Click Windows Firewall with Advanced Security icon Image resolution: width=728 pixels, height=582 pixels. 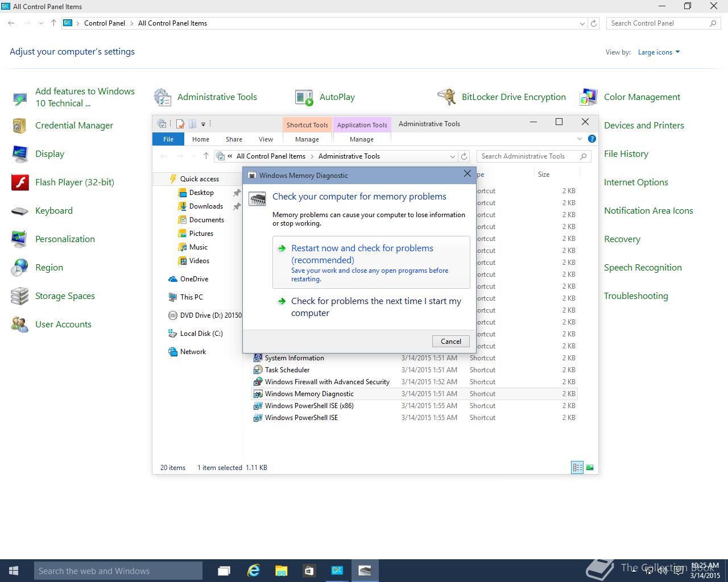point(258,382)
